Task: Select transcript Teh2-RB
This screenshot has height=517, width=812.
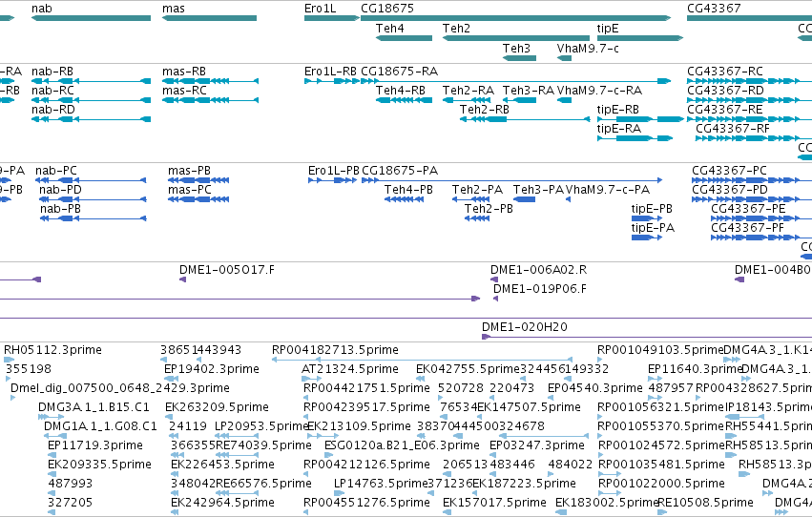Action: coord(525,119)
